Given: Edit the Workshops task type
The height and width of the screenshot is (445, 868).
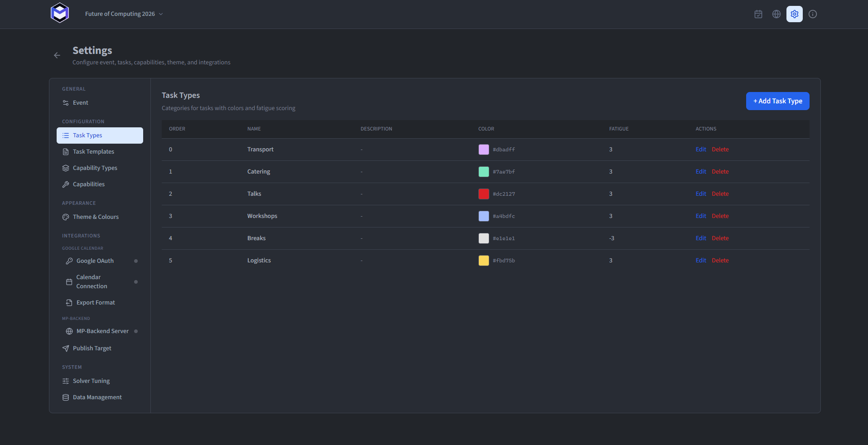Looking at the screenshot, I should [x=701, y=216].
